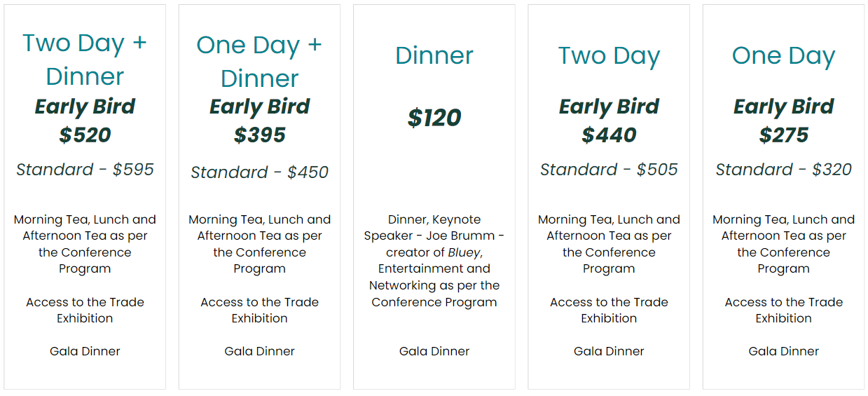Click the "Standard - $595" text
This screenshot has width=868, height=396.
85,170
